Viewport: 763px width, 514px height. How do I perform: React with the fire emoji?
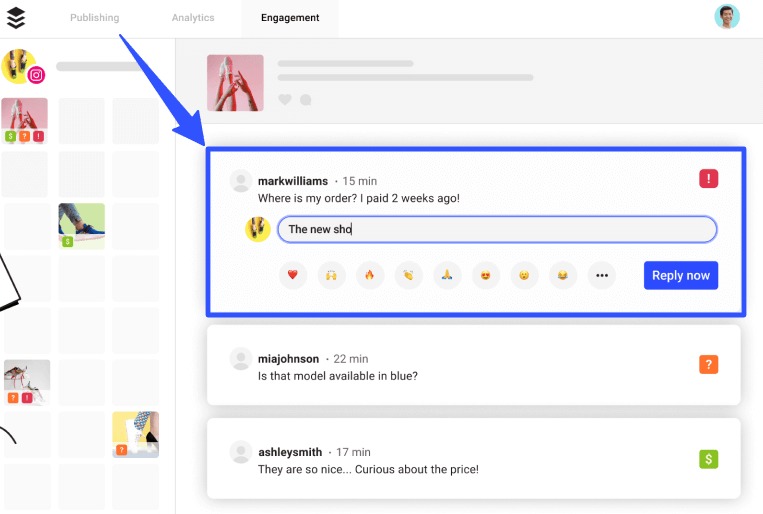click(x=370, y=275)
